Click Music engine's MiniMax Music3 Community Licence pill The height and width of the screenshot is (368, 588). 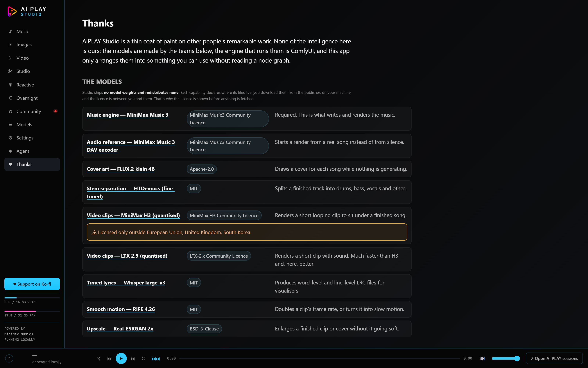228,119
